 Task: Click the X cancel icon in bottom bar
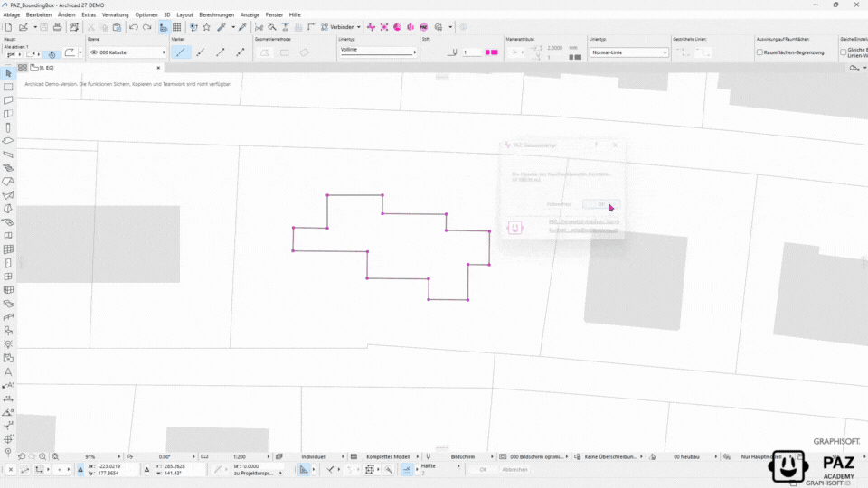(11, 470)
